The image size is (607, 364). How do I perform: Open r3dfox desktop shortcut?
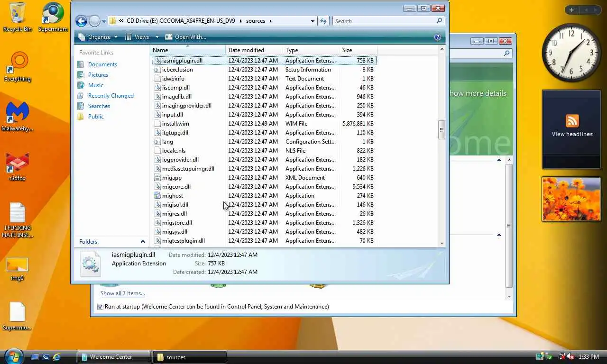coord(18,166)
